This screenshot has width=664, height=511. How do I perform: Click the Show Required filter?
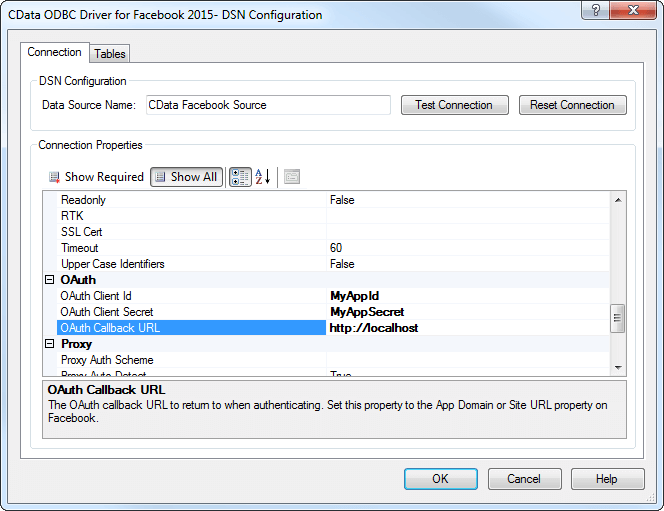click(x=97, y=177)
